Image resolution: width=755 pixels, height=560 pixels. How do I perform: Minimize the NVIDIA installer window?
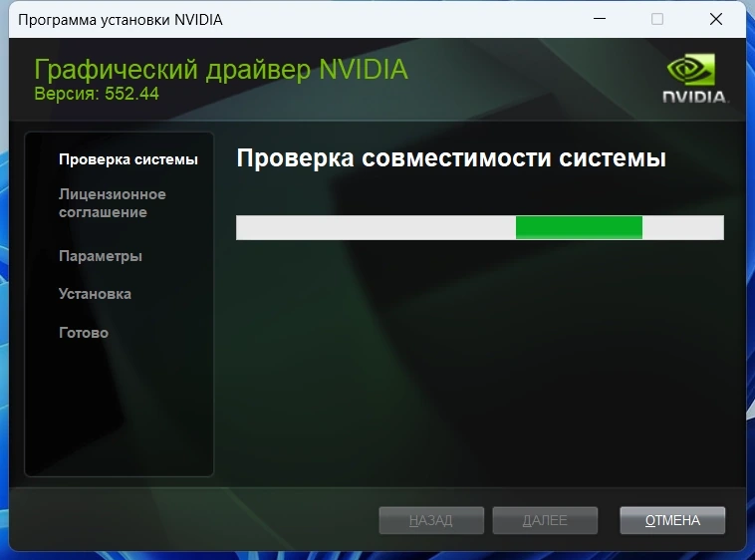pos(600,19)
